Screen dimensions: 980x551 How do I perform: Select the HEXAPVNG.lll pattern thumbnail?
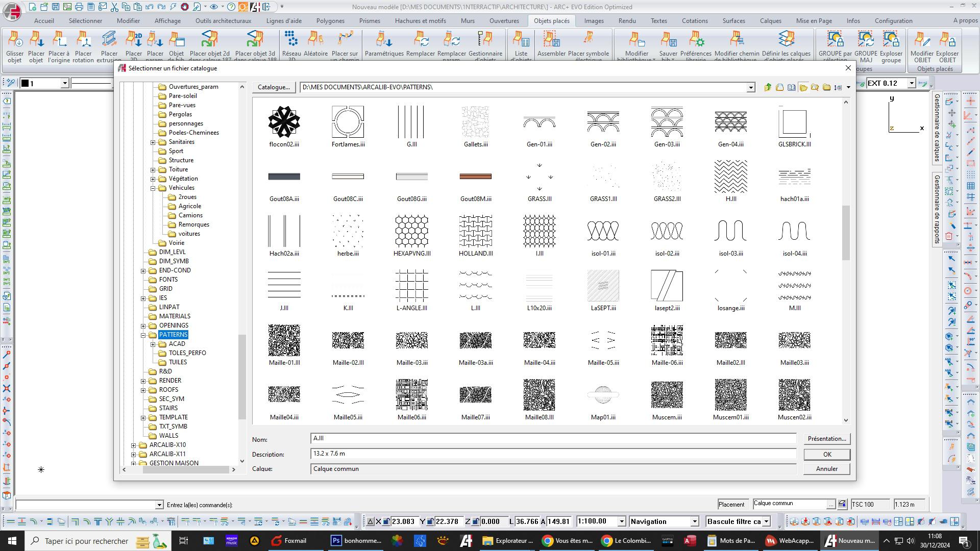(411, 231)
